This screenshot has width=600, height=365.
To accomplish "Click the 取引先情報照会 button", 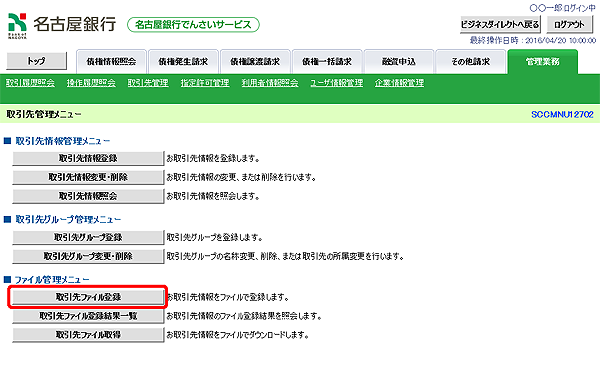I will 88,196.
